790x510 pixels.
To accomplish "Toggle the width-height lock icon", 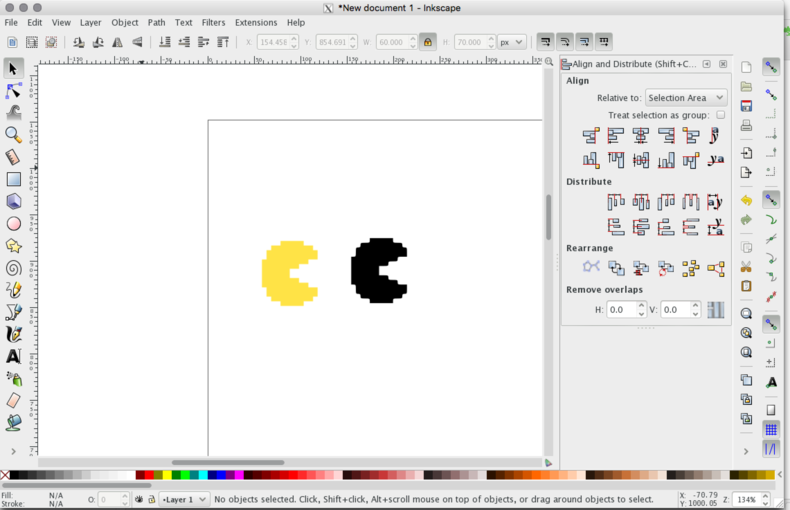I will [x=428, y=42].
